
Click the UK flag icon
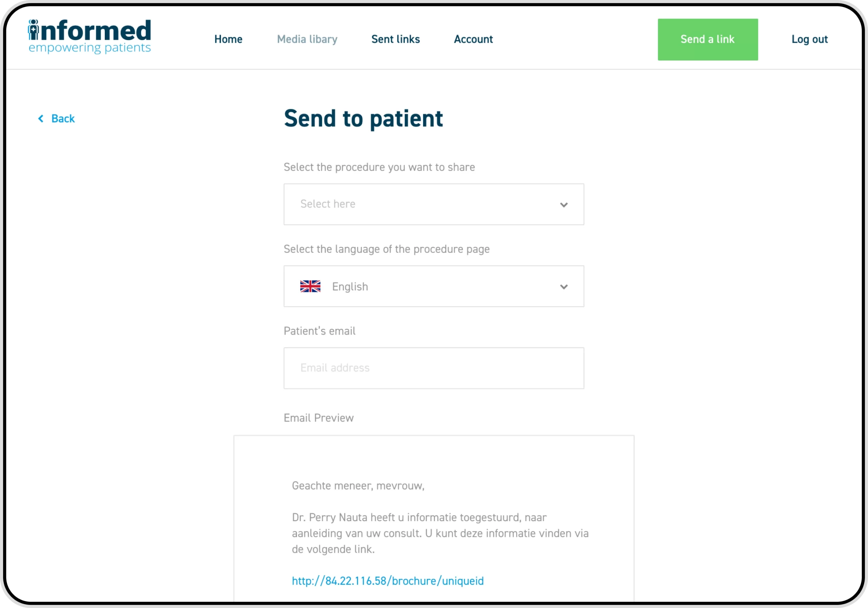pyautogui.click(x=310, y=286)
